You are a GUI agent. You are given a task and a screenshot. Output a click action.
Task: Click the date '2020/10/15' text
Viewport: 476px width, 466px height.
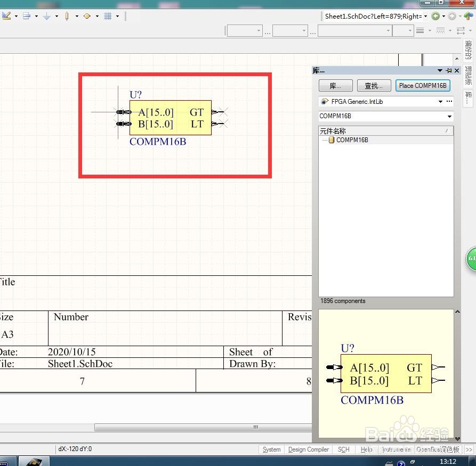[71, 352]
